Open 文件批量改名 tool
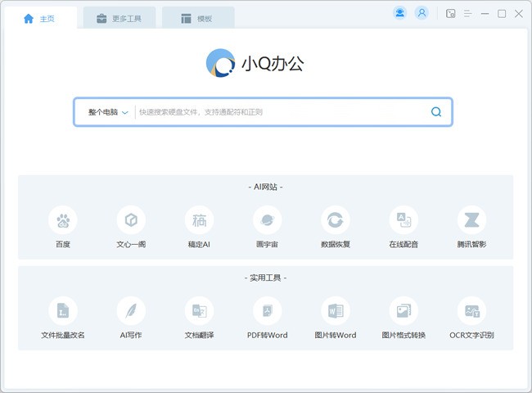Image resolution: width=532 pixels, height=393 pixels. coord(62,310)
